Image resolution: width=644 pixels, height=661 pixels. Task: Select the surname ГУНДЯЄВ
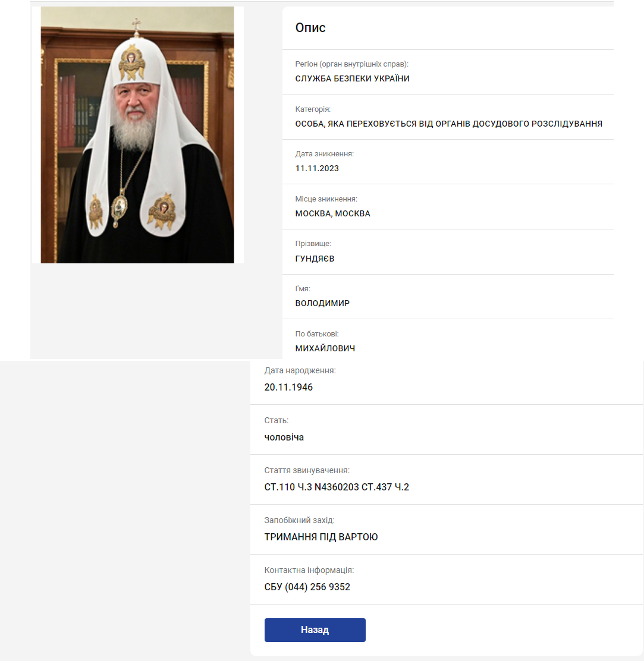tap(315, 259)
